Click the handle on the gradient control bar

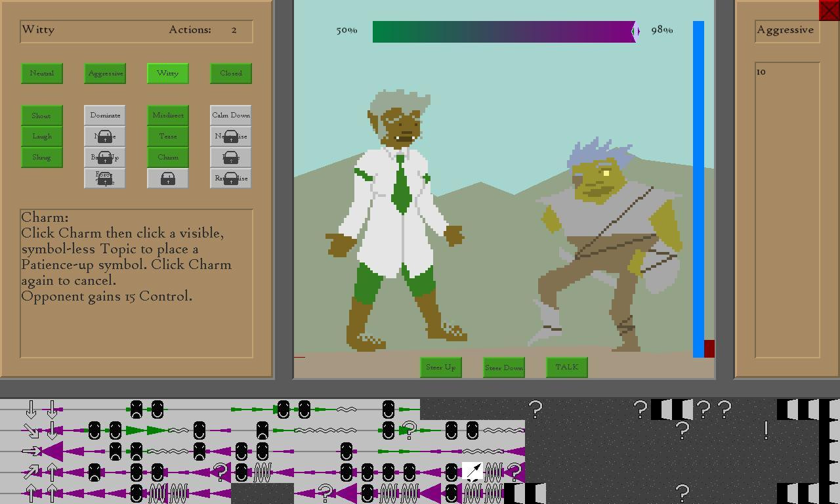point(635,31)
